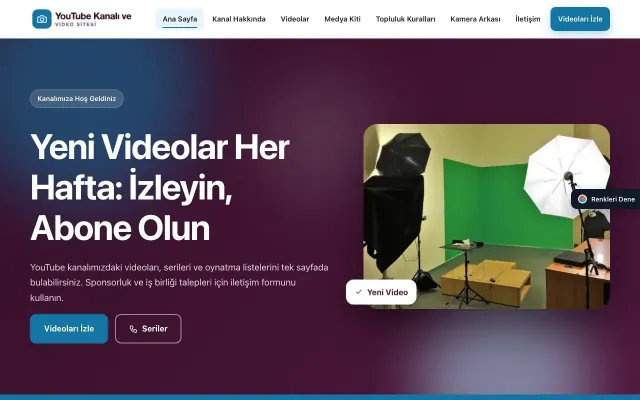Click the studio green screen photo
This screenshot has height=400, width=640.
[487, 216]
